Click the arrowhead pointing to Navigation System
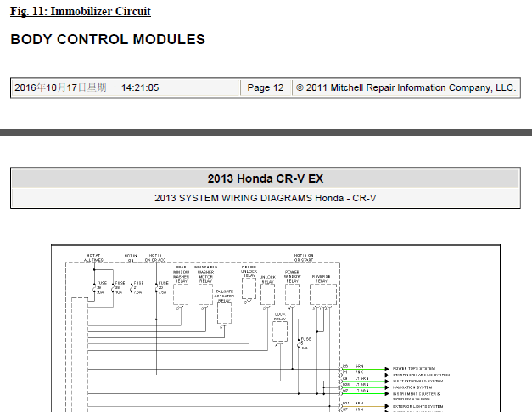This screenshot has height=412, width=532. [387, 387]
